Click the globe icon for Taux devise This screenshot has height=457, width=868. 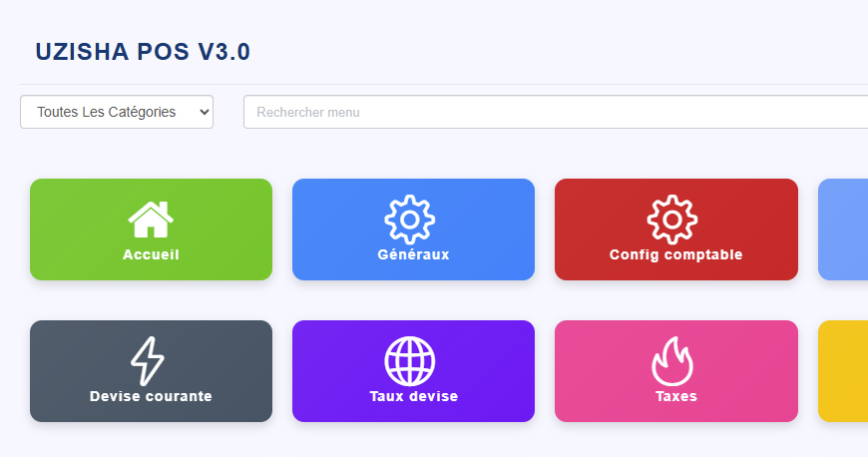click(412, 361)
